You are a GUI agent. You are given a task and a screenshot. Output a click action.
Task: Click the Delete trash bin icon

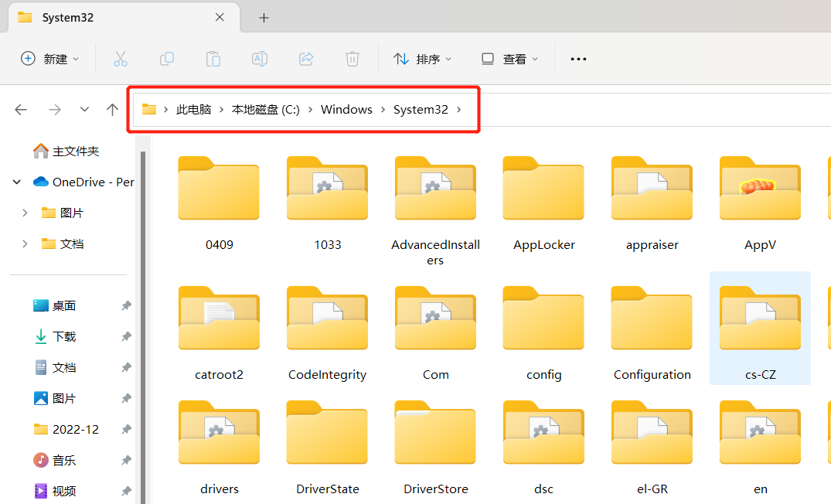point(352,59)
